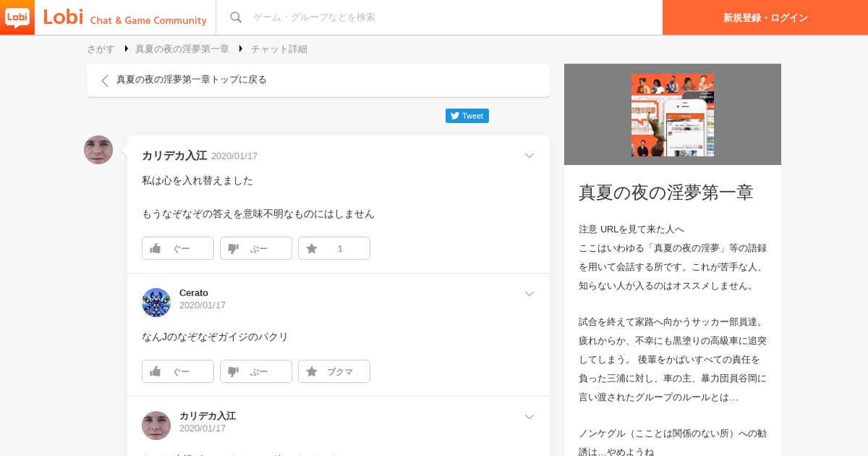This screenshot has width=868, height=456.
Task: Expand options chevron on first post
Action: (529, 156)
